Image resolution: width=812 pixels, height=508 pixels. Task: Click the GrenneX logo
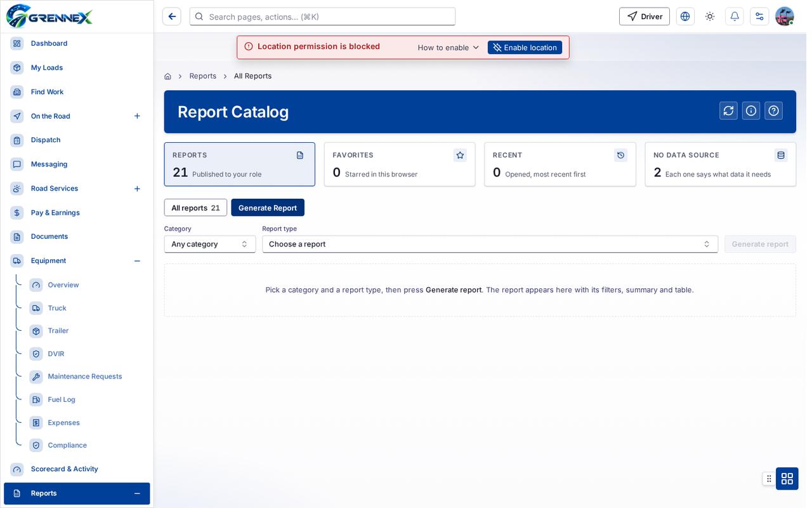(49, 17)
